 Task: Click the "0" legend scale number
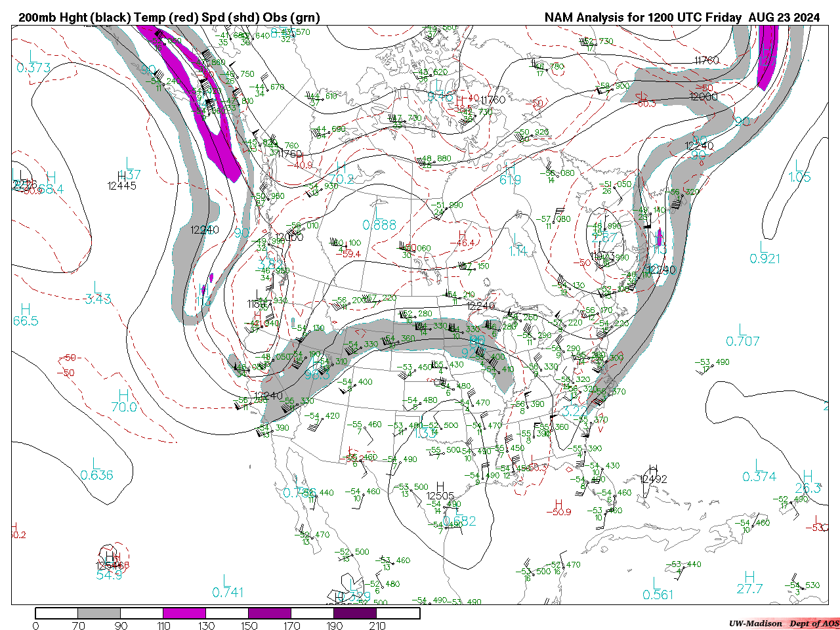tap(35, 625)
